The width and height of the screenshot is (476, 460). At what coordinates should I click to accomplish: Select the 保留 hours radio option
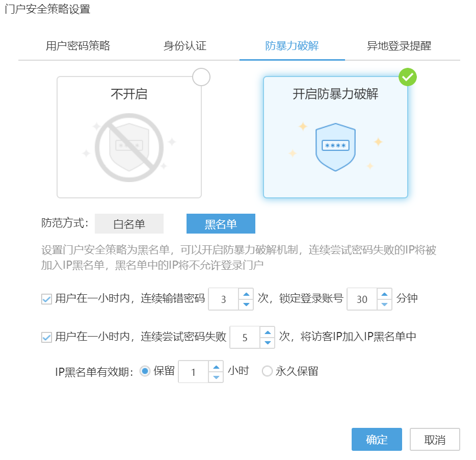point(145,371)
